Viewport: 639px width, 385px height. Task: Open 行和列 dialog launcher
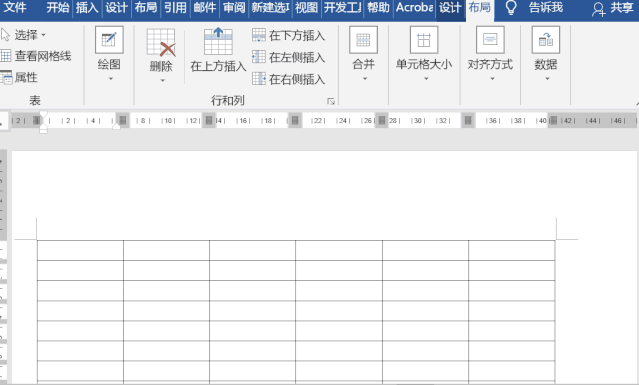tap(331, 101)
